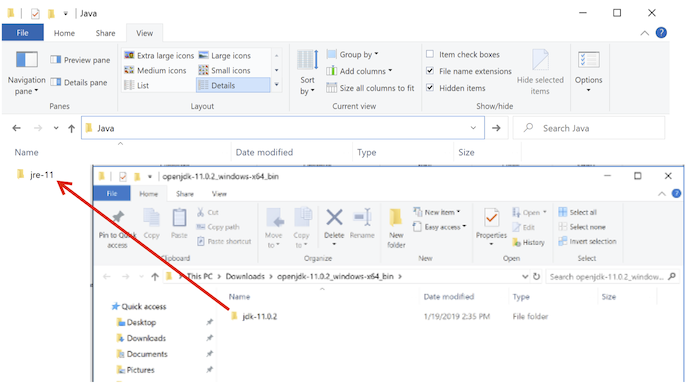The width and height of the screenshot is (686, 383).
Task: Open New item dropdown
Action: (x=437, y=212)
